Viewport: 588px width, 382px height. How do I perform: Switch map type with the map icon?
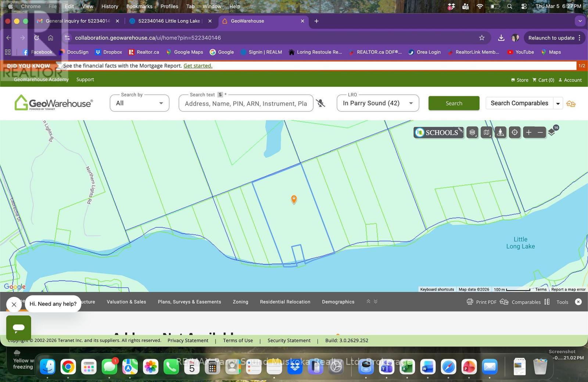pos(487,132)
